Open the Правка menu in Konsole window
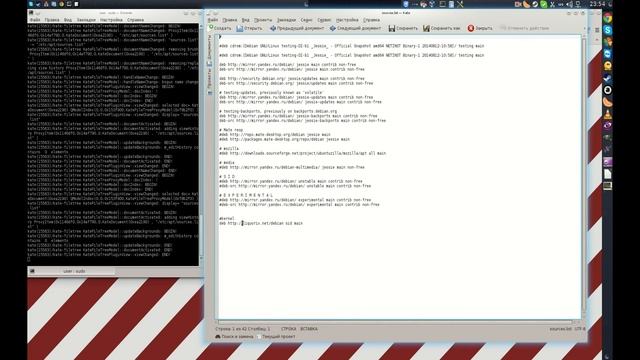The image size is (640, 360). coord(52,20)
